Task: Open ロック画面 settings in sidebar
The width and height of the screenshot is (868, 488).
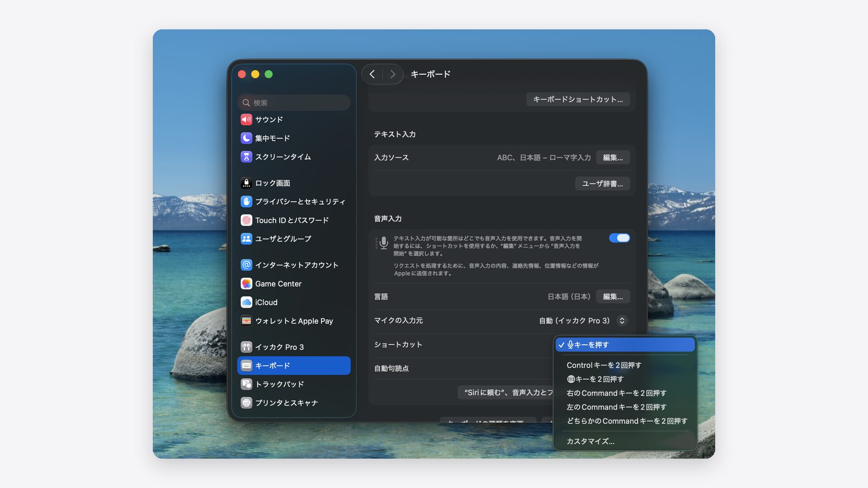Action: click(294, 183)
